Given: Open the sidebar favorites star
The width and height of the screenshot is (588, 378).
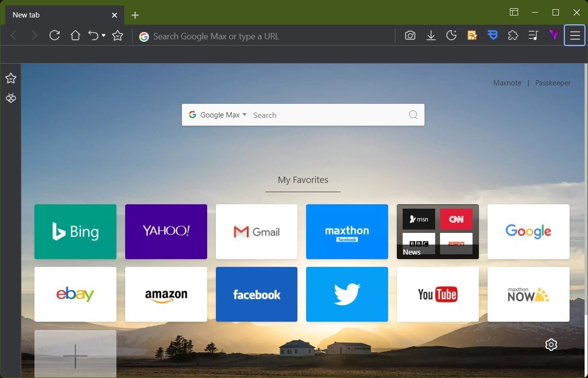Looking at the screenshot, I should coord(11,78).
